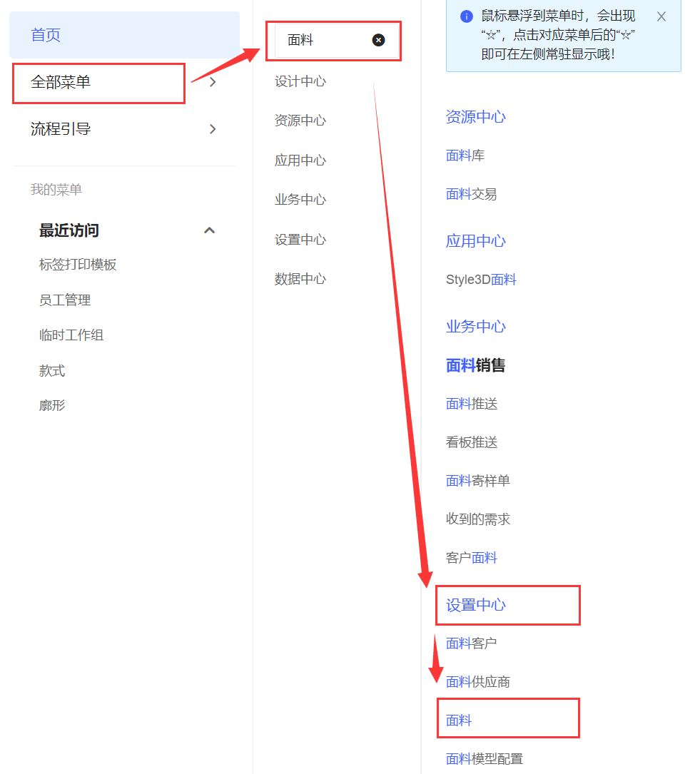700x774 pixels.
Task: Open 员工管理 from recent visits
Action: click(65, 300)
